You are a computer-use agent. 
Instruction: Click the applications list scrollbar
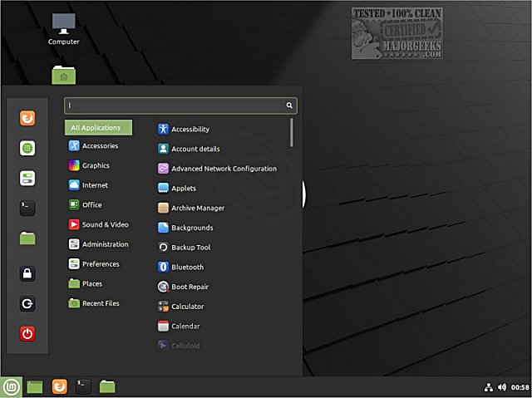click(292, 133)
